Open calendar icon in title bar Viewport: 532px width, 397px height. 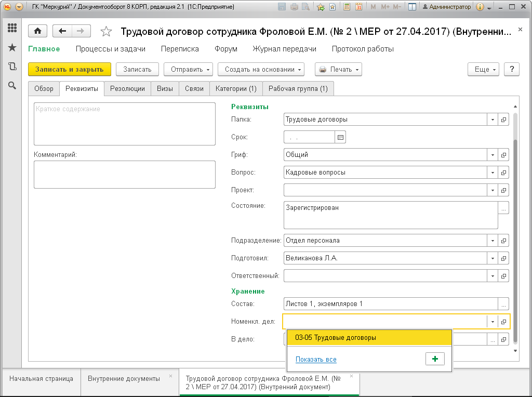tap(358, 6)
